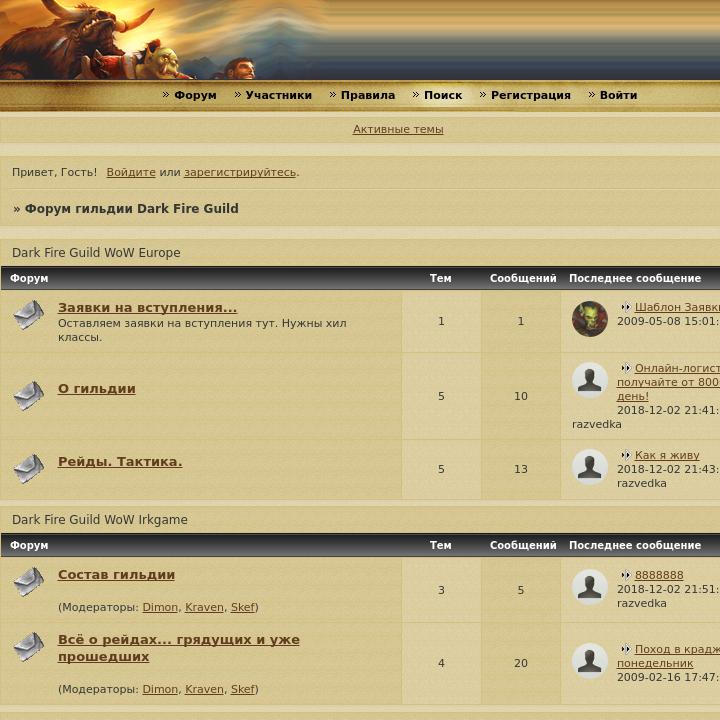This screenshot has width=720, height=720.
Task: Click envelope icon beside Заявки на вступления
Action: (x=28, y=315)
